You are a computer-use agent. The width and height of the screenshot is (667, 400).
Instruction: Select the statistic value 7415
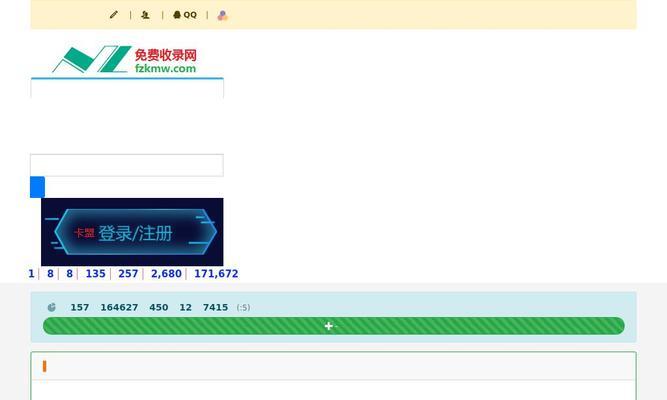(x=215, y=307)
